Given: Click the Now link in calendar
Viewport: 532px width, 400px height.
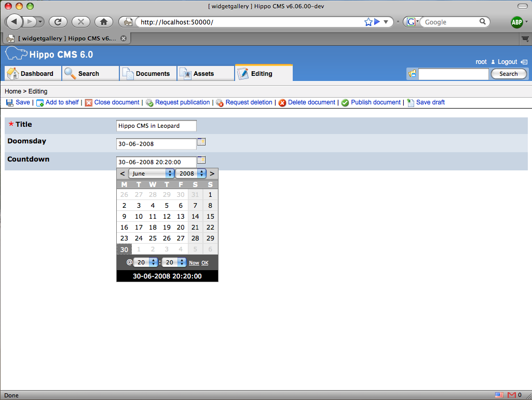Looking at the screenshot, I should (194, 263).
